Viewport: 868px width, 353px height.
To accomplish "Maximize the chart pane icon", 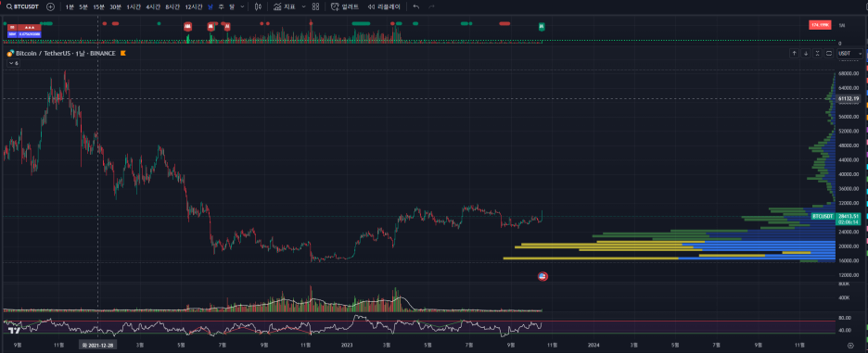I will click(x=829, y=53).
